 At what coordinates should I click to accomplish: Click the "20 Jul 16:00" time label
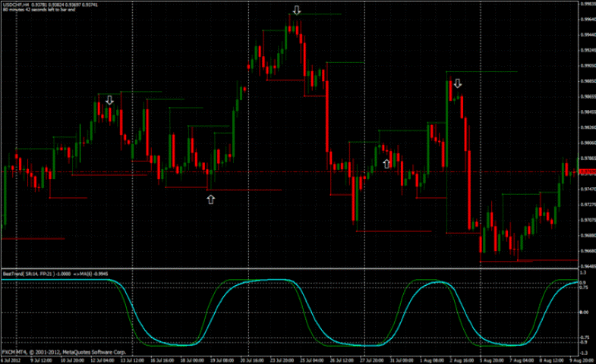(251, 360)
